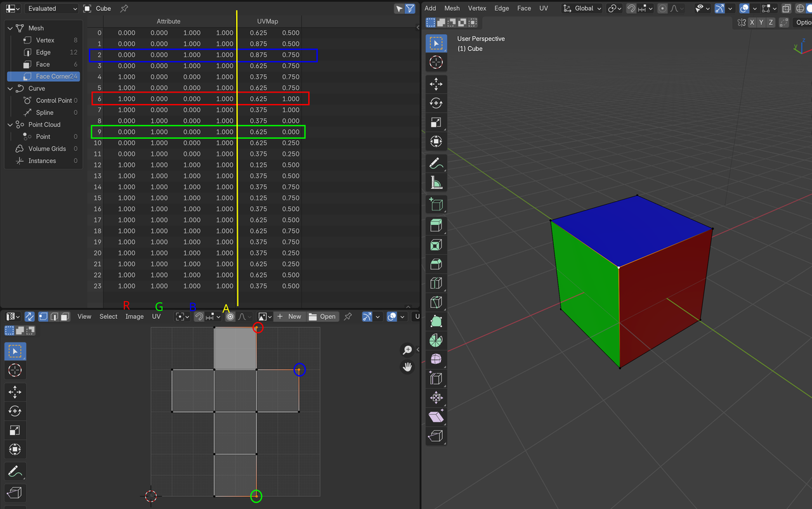The width and height of the screenshot is (812, 509).
Task: Toggle gizmo display in 3D viewport
Action: coord(719,8)
